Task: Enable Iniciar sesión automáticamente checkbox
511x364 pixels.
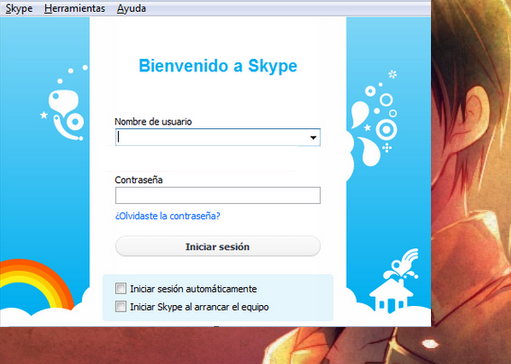Action: pos(121,288)
